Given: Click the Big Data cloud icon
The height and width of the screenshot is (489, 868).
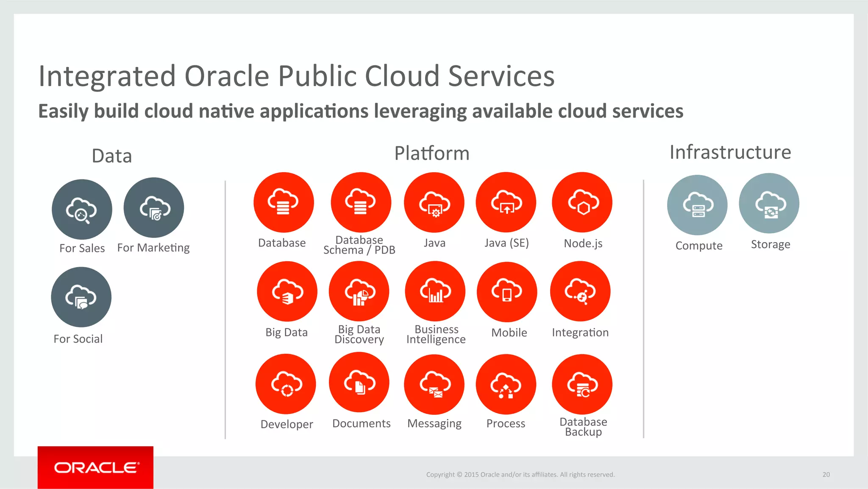Looking at the screenshot, I should [287, 291].
